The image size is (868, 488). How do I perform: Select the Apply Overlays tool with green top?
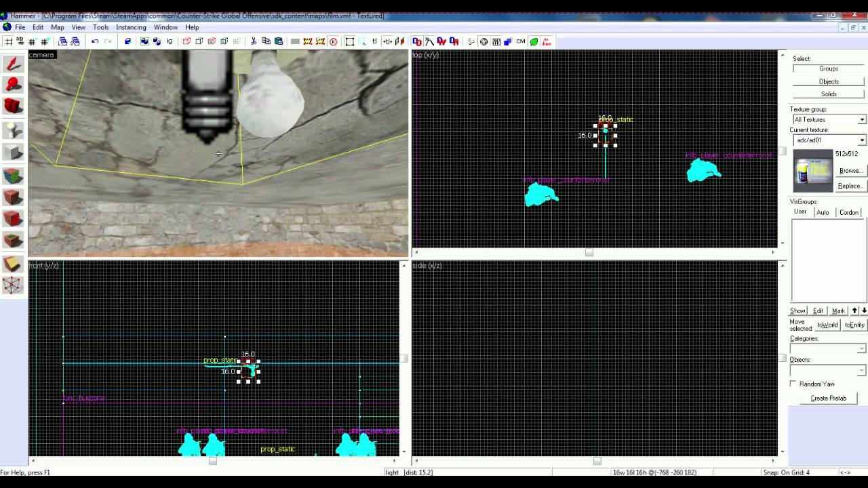pos(12,240)
